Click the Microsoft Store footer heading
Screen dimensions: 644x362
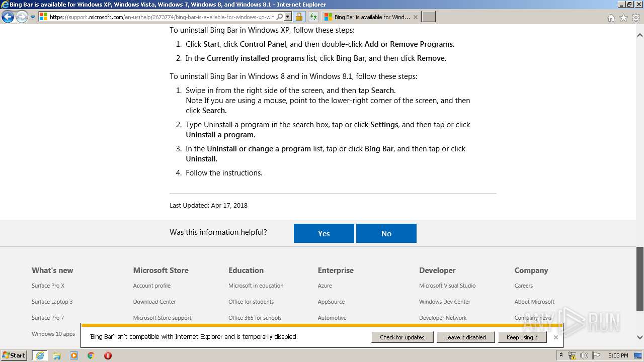[161, 270]
